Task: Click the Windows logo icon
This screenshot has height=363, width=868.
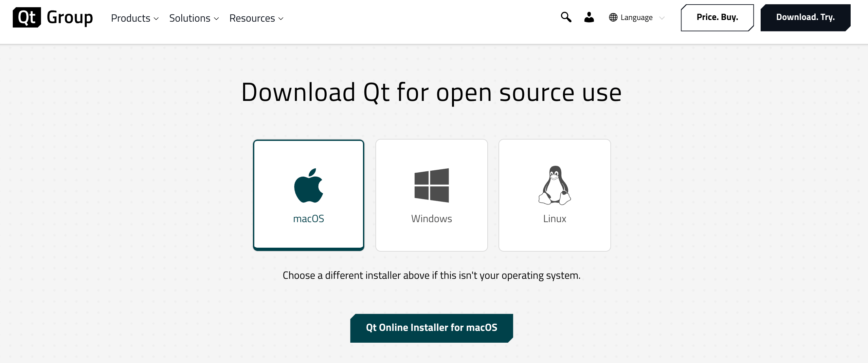Action: coord(431,185)
